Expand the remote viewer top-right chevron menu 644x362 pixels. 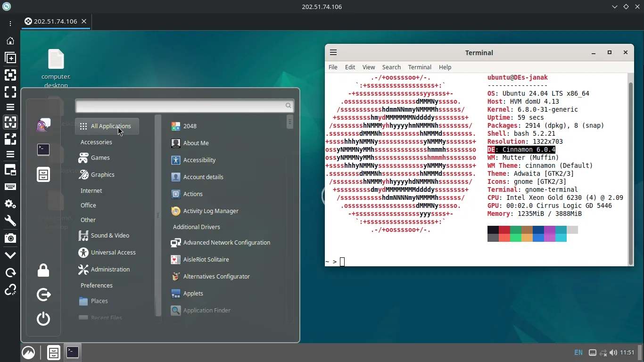615,7
